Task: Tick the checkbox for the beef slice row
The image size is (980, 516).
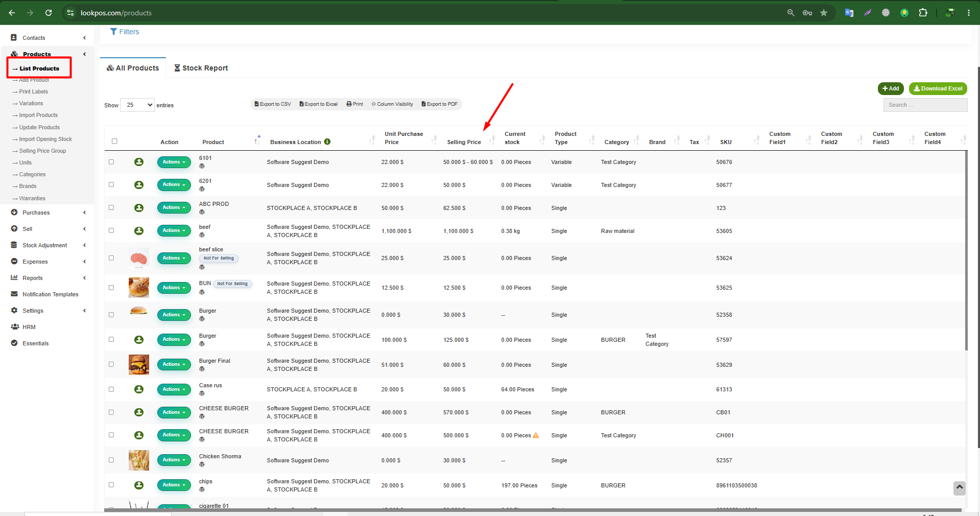Action: click(x=111, y=258)
